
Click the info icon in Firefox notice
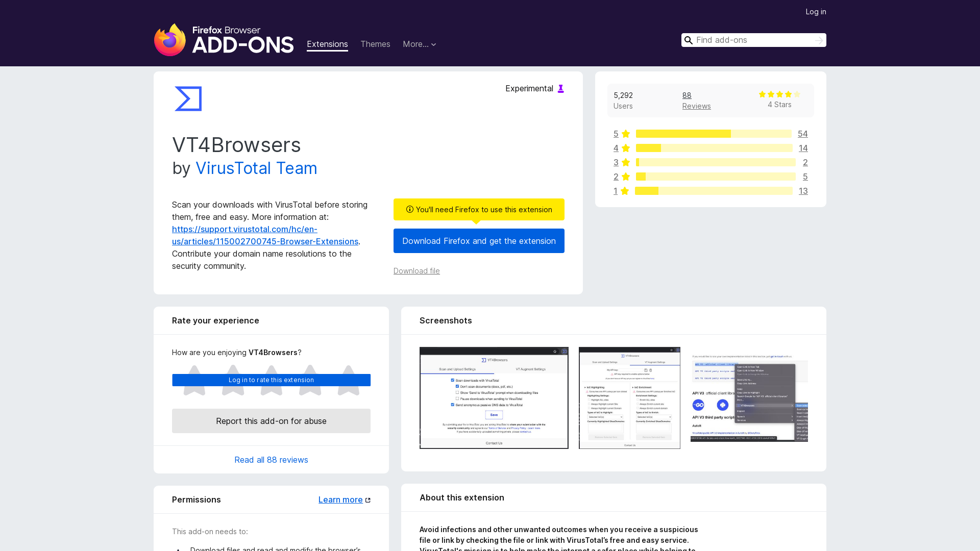(x=409, y=209)
